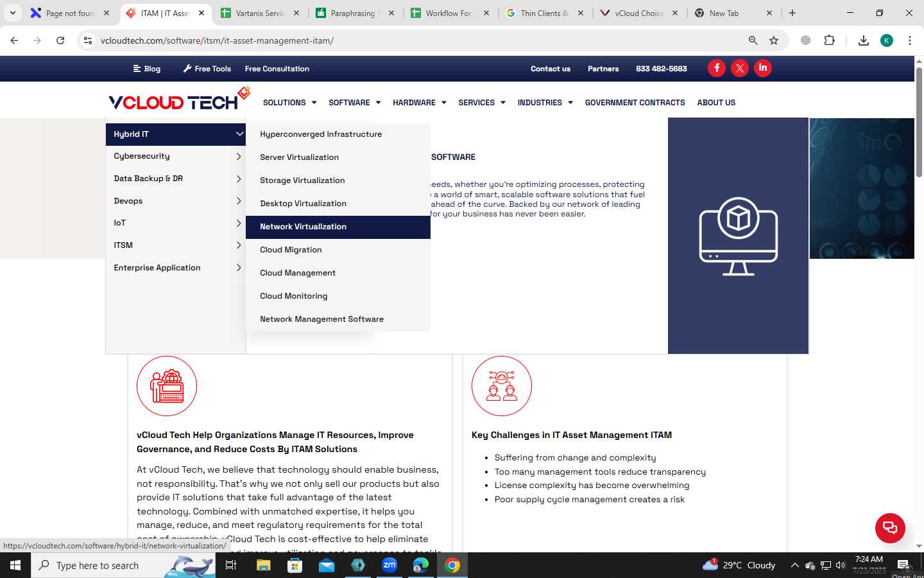Open the Chrome three-dot menu
The image size is (924, 578).
(910, 40)
